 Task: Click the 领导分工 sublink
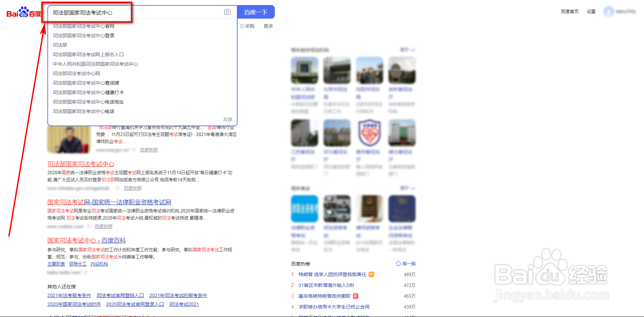(x=78, y=264)
